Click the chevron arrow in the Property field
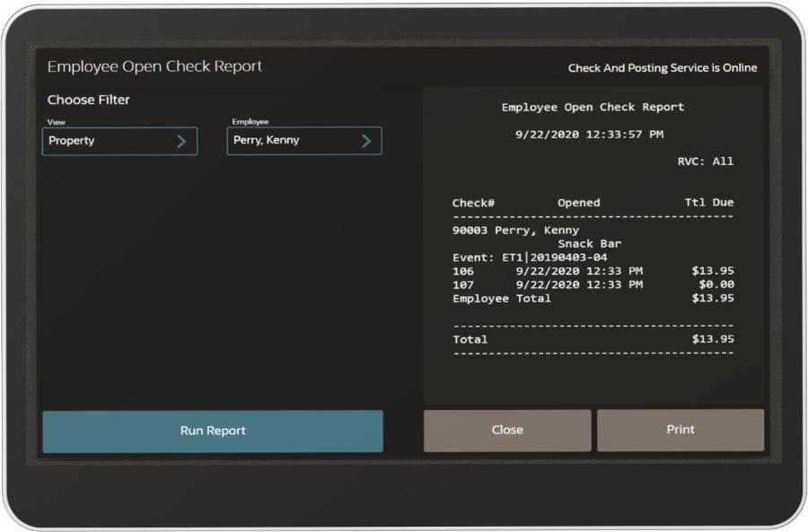Screen dimensions: 808x532 point(181,142)
